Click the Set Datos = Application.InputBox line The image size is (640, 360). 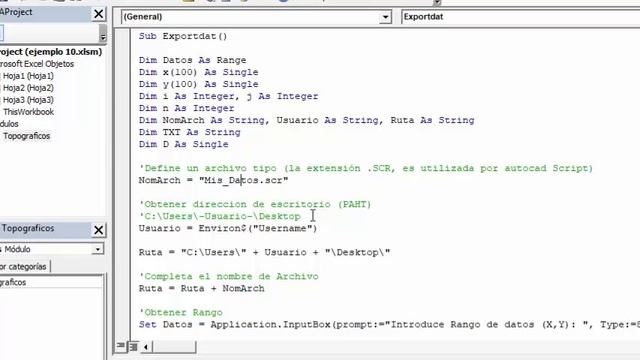point(389,324)
